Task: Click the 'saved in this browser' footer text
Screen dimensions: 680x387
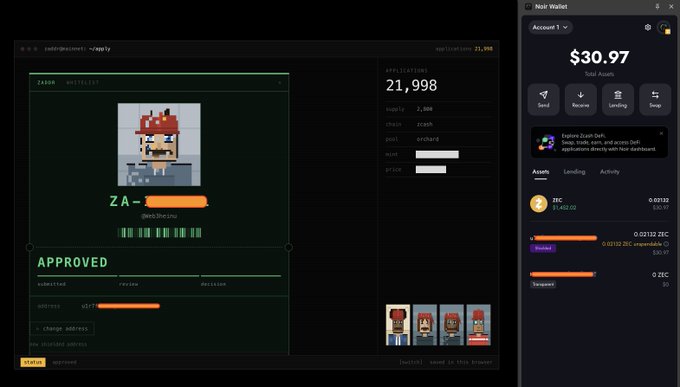Action: [x=461, y=362]
